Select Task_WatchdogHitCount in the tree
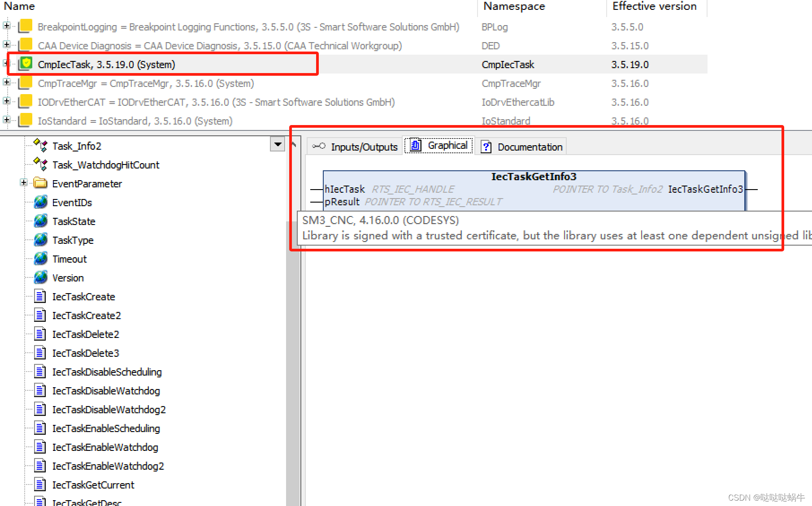812x506 pixels. click(x=106, y=165)
